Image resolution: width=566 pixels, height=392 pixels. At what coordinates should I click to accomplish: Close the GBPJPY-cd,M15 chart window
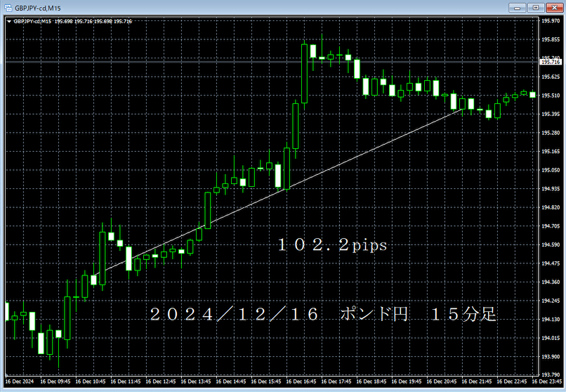tap(553, 8)
